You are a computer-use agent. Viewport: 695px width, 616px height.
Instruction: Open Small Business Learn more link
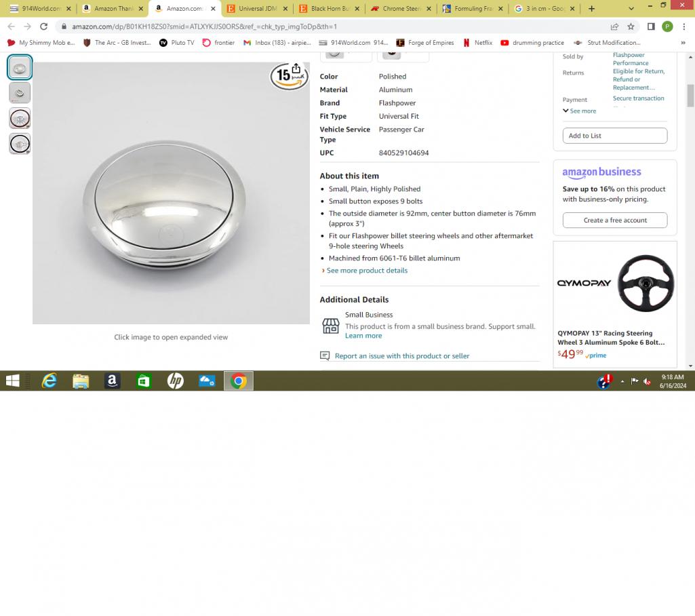point(363,336)
